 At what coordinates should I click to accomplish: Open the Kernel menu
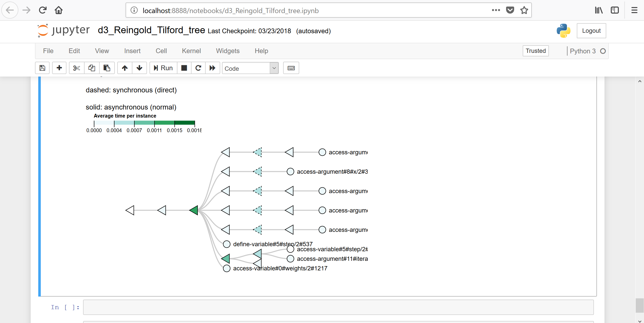(192, 51)
